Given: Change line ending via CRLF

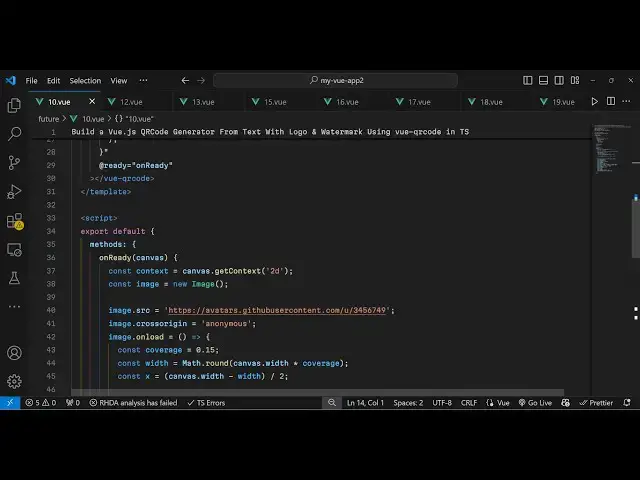Looking at the screenshot, I should point(469,403).
